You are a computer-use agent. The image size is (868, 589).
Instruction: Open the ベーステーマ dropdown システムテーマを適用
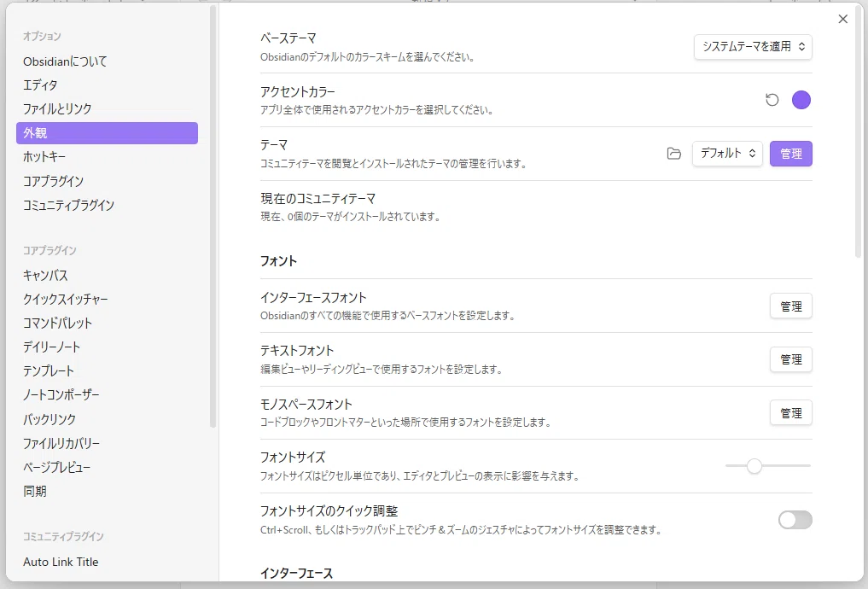point(753,46)
